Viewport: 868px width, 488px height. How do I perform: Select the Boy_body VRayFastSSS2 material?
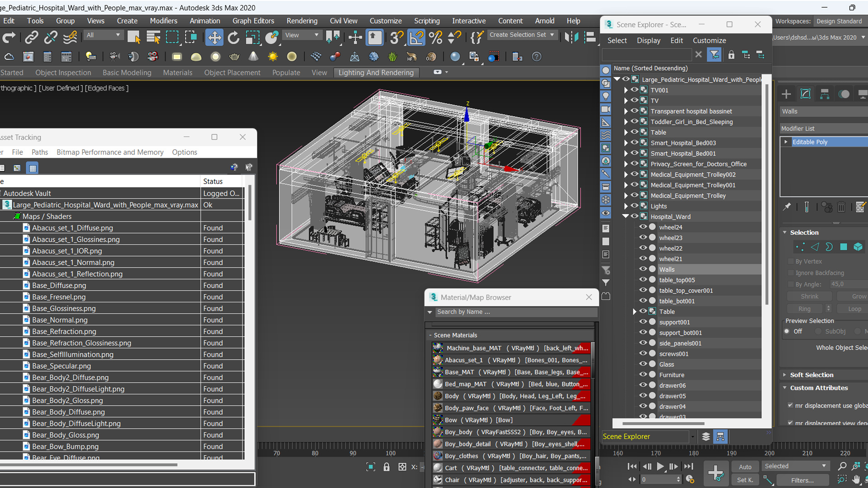(x=511, y=432)
